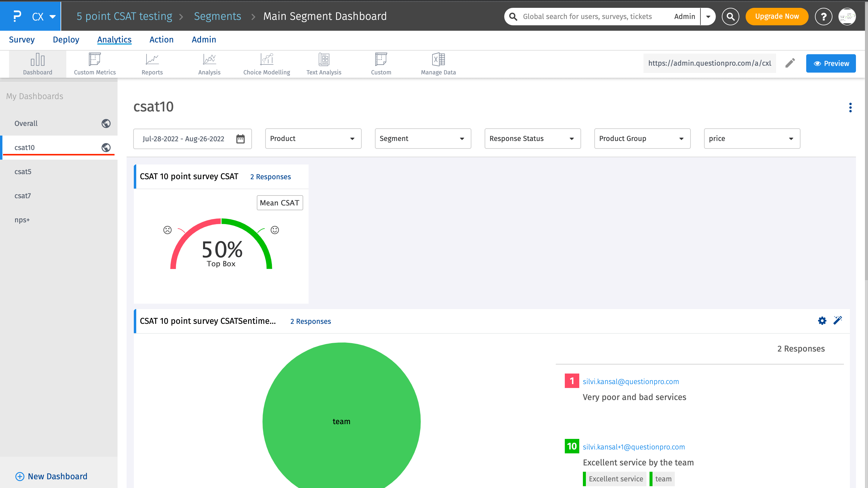This screenshot has width=868, height=488.
Task: Expand the Response Status dropdown
Action: tap(532, 139)
